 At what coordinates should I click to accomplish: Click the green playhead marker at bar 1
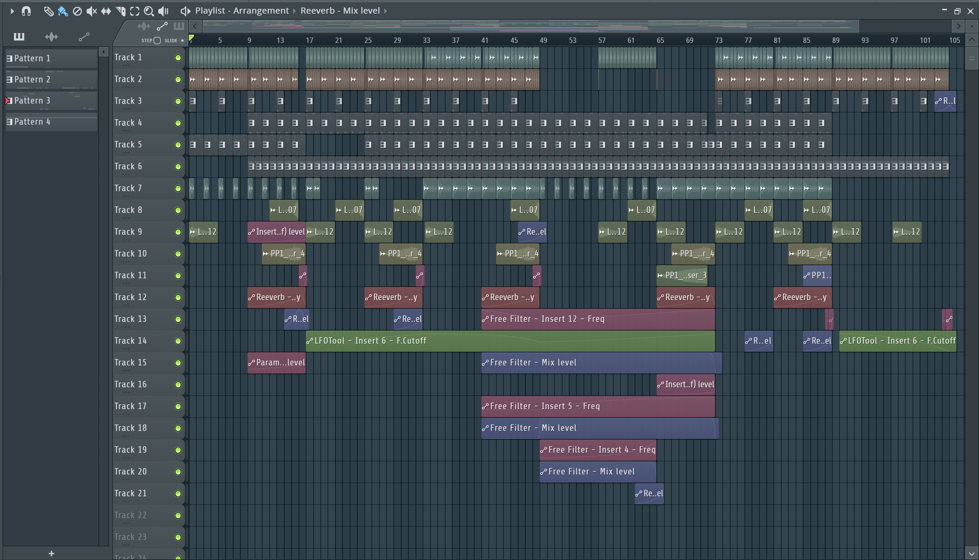(192, 38)
